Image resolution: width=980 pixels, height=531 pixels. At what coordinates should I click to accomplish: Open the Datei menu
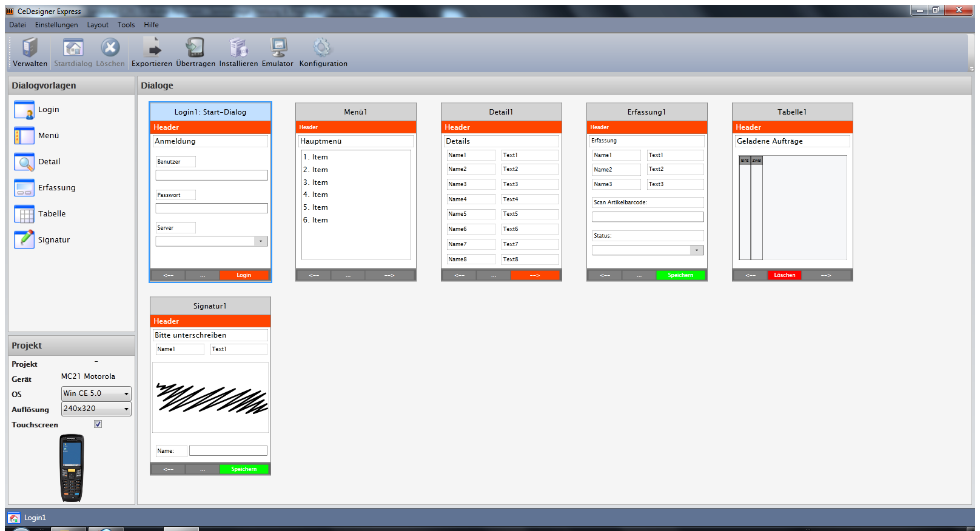(18, 25)
